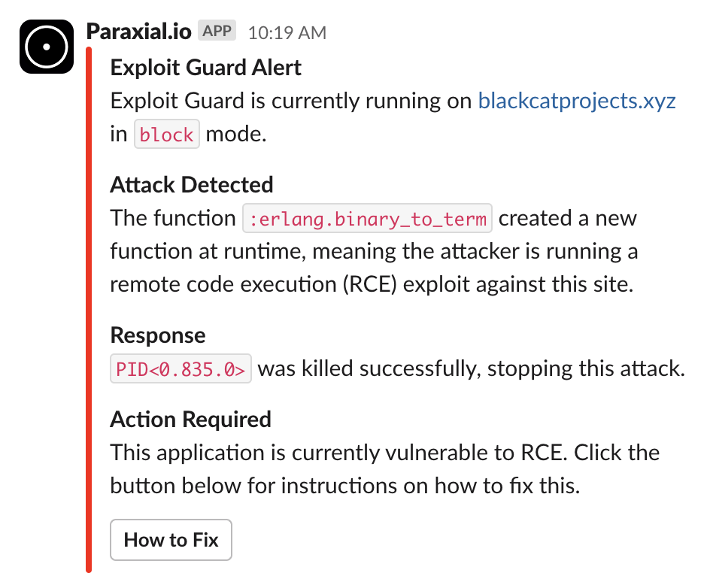Click the Paraxial.io app avatar icon
Screen dimensions: 713x588
click(47, 47)
